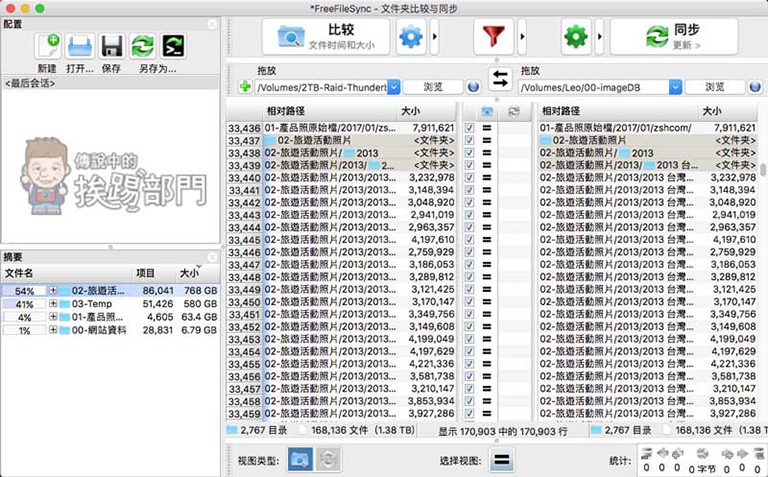Switch to sync preview view type icon
This screenshot has height=477, width=768.
tap(328, 460)
